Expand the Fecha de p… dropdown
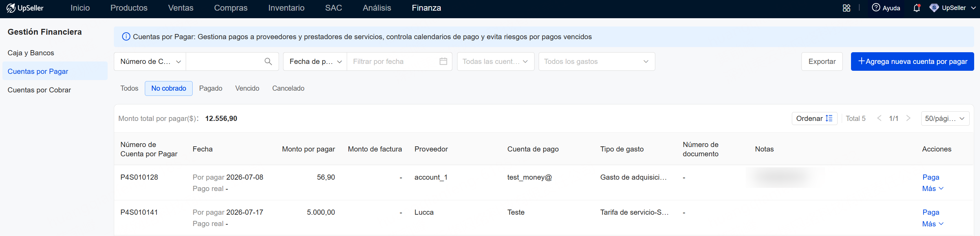Image resolution: width=980 pixels, height=236 pixels. pos(315,61)
